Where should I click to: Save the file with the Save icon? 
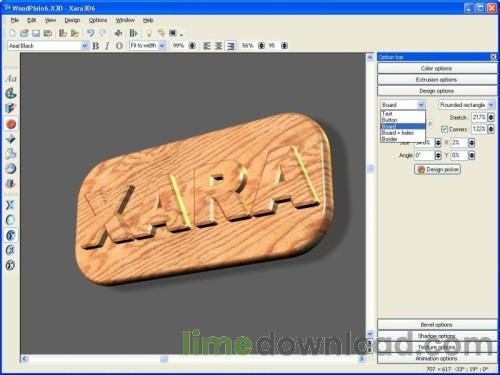pyautogui.click(x=36, y=33)
